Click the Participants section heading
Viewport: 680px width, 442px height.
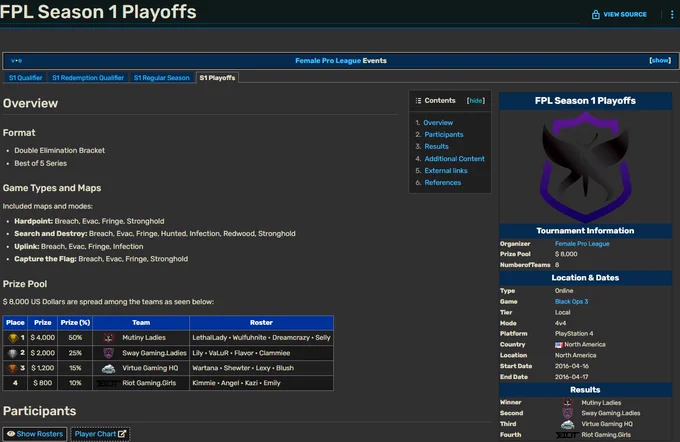[39, 411]
